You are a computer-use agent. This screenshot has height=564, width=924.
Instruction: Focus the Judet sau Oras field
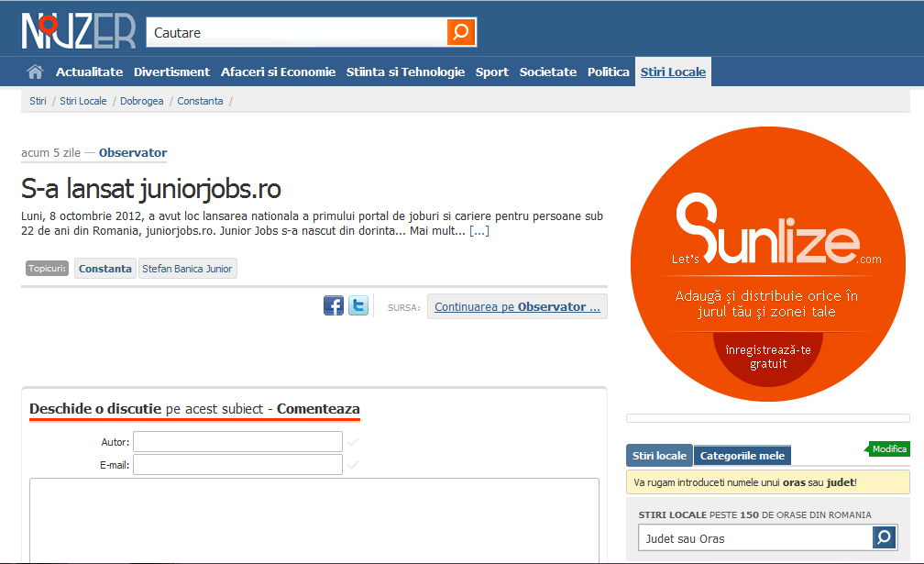coord(755,538)
